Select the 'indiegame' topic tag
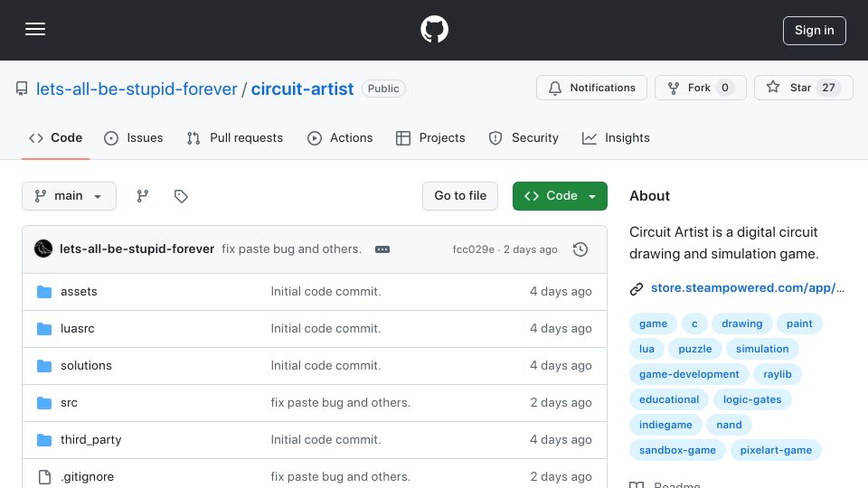Image resolution: width=868 pixels, height=488 pixels. pyautogui.click(x=665, y=425)
